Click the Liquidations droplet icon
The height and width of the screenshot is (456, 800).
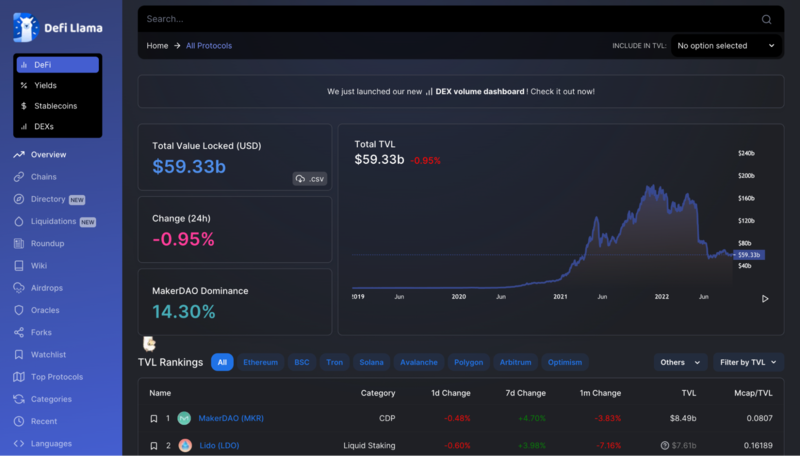[x=19, y=221]
